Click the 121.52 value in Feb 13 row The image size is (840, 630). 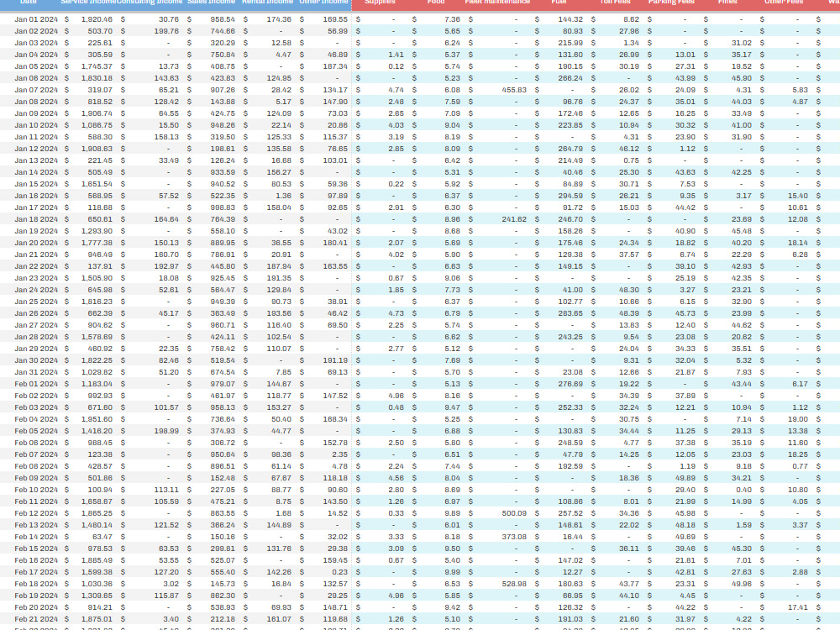[x=166, y=526]
